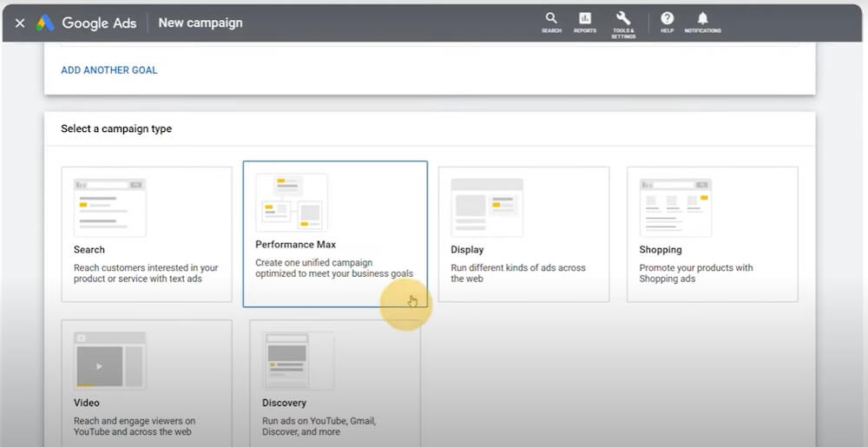Image resolution: width=868 pixels, height=447 pixels.
Task: Close the New campaign dialog with X
Action: tap(20, 23)
